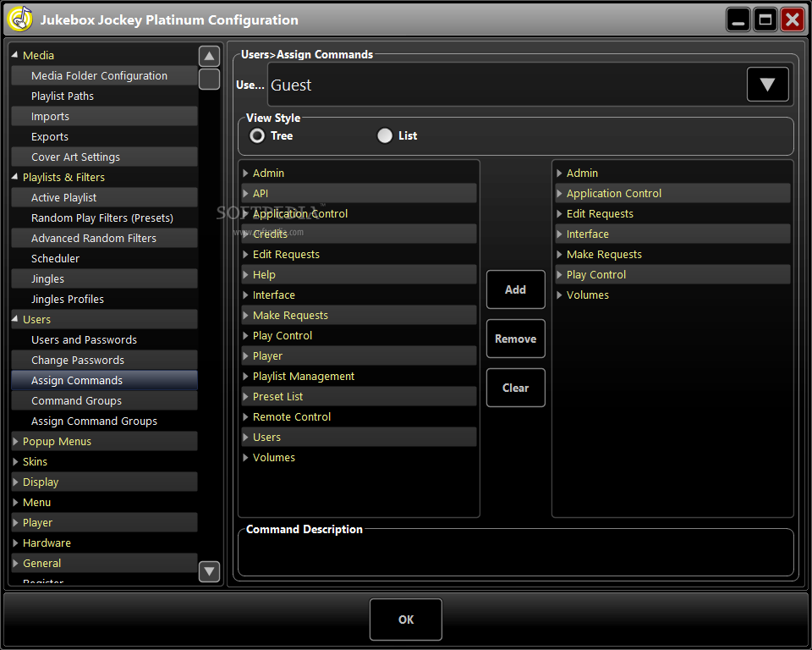Expand Application Control in available commands

point(246,213)
